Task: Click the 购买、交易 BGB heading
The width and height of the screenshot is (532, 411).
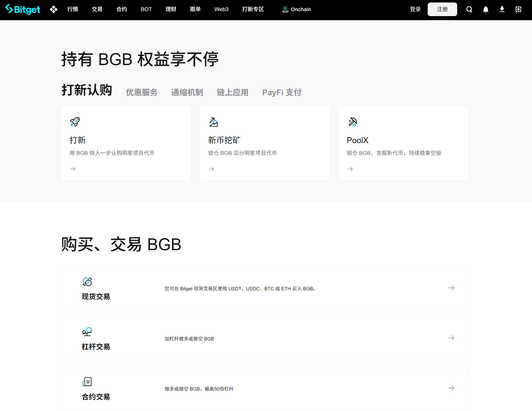Action: coord(121,244)
